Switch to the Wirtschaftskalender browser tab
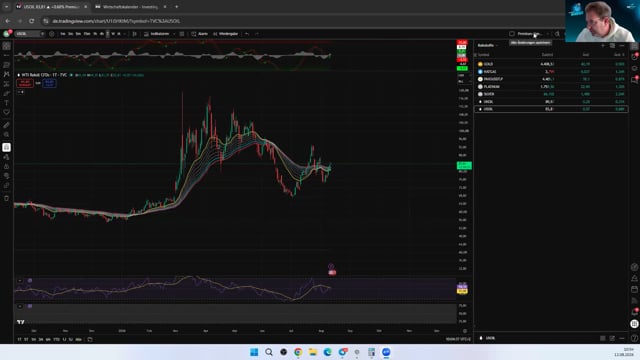640x360 pixels. (x=131, y=7)
